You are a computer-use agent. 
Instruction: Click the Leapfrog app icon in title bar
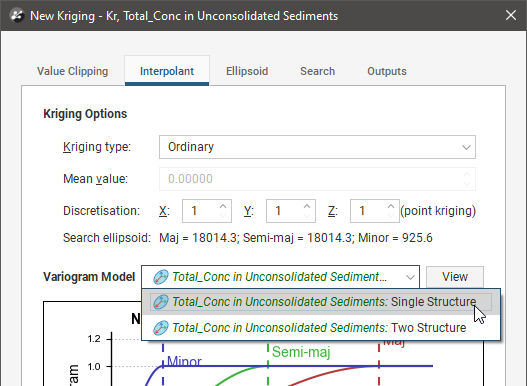pyautogui.click(x=16, y=15)
